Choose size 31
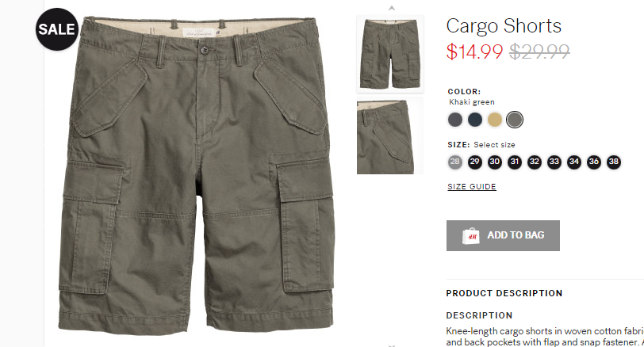The width and height of the screenshot is (644, 347). click(515, 162)
